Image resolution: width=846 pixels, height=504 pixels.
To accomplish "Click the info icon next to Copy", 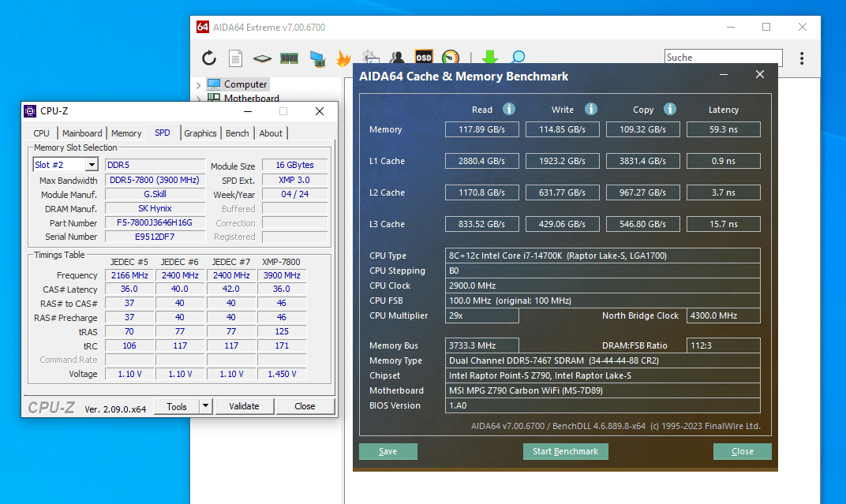I will coord(669,109).
